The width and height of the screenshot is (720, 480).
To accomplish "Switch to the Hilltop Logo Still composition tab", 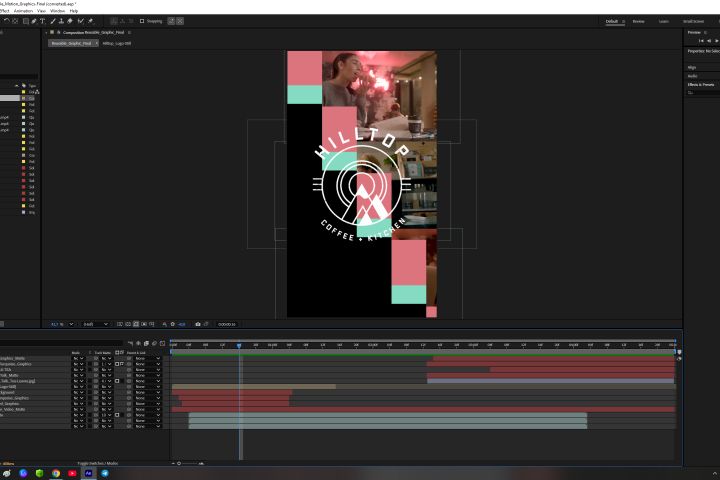I will 117,43.
